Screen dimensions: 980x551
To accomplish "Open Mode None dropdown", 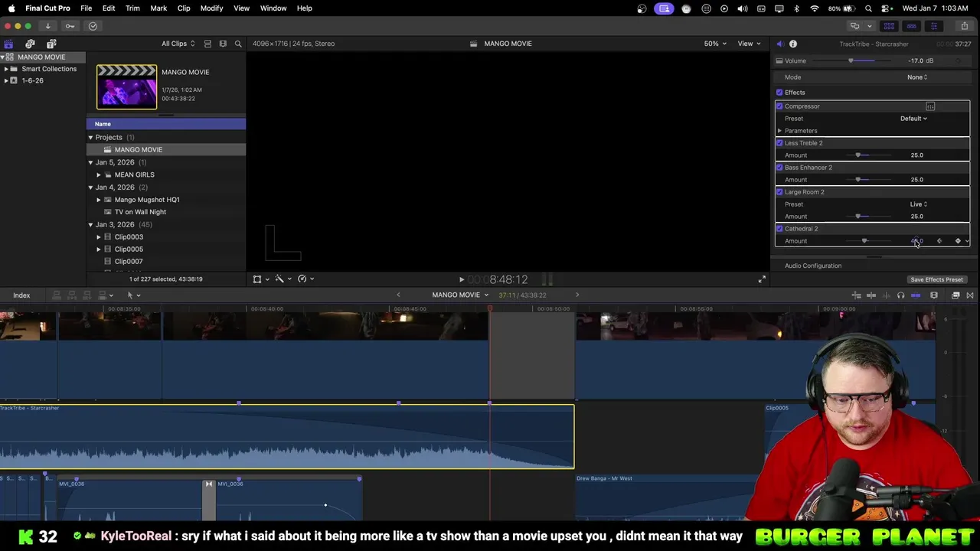I will (x=917, y=77).
